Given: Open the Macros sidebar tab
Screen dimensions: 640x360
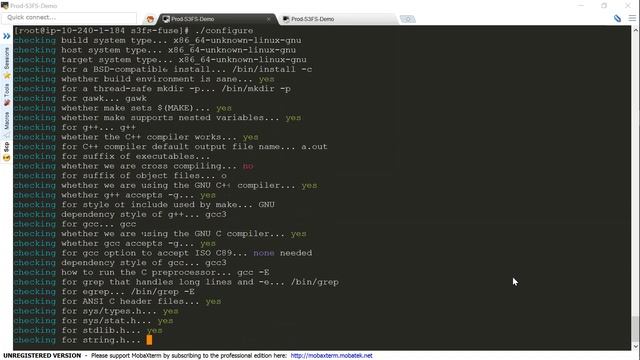Looking at the screenshot, I should pos(7,124).
